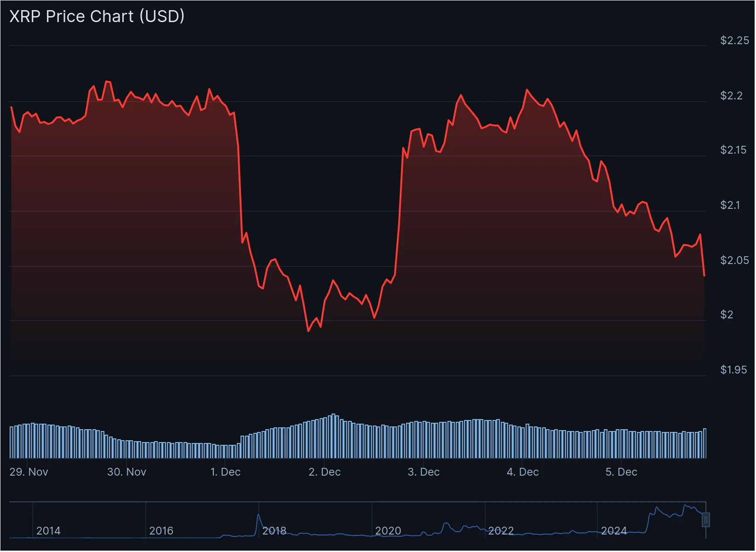The width and height of the screenshot is (756, 552).
Task: Select the 2024 label in the navigator
Action: pos(613,531)
